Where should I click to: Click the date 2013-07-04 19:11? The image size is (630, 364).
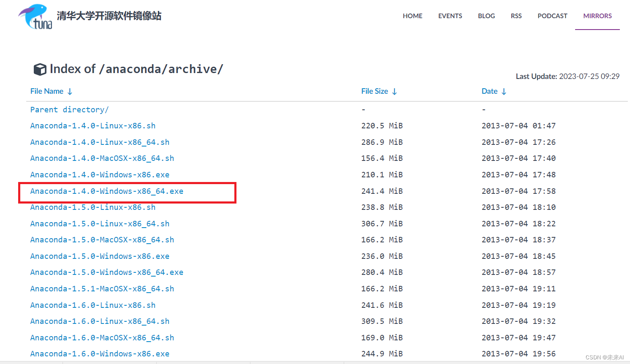click(x=519, y=289)
